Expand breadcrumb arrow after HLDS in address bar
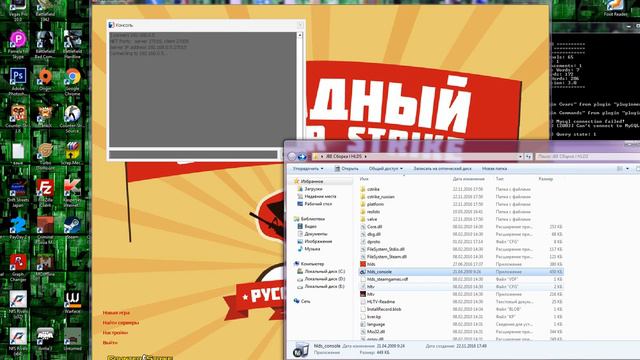 point(365,156)
